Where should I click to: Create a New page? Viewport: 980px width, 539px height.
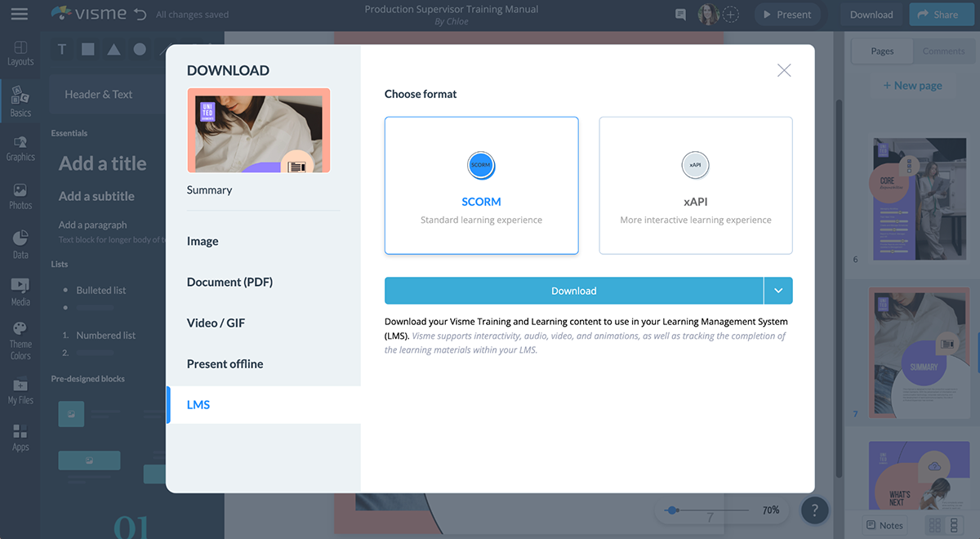tap(912, 85)
